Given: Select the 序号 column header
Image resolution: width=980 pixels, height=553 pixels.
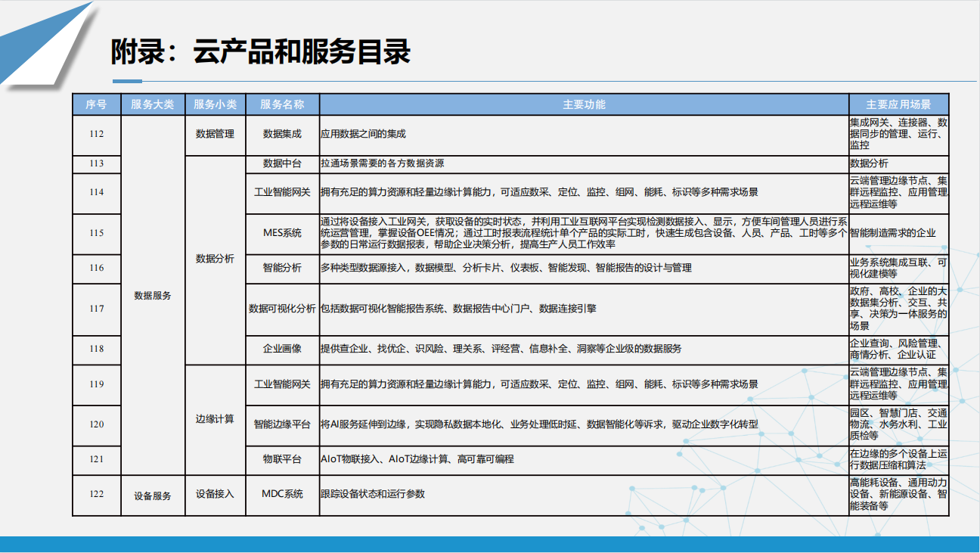Looking at the screenshot, I should 96,104.
